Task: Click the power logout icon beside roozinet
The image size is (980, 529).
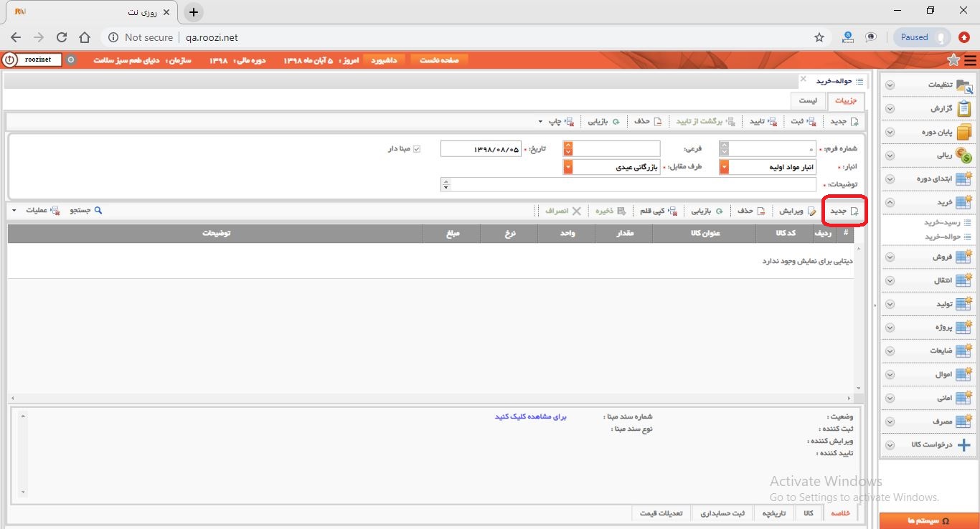Action: point(9,60)
